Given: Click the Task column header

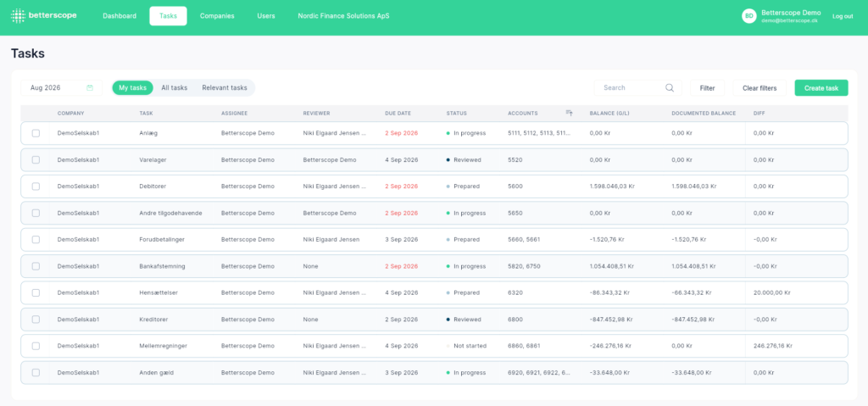Looking at the screenshot, I should 146,113.
